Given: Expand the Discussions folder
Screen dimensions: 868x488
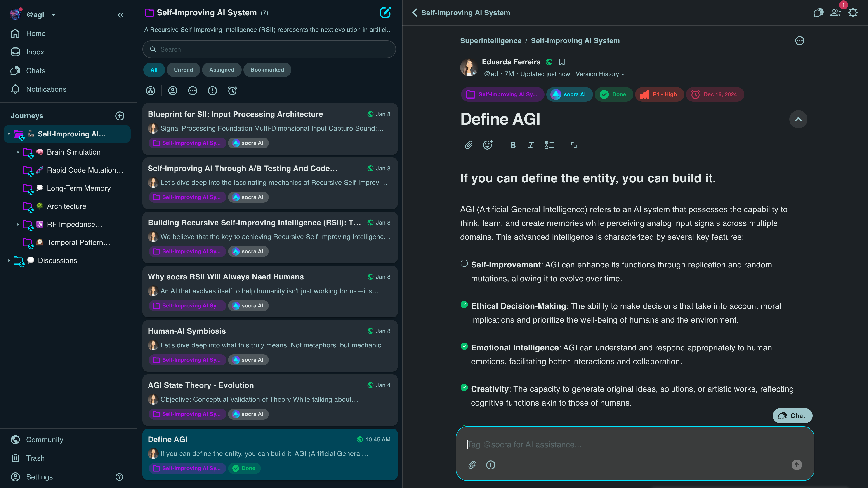Looking at the screenshot, I should point(9,261).
